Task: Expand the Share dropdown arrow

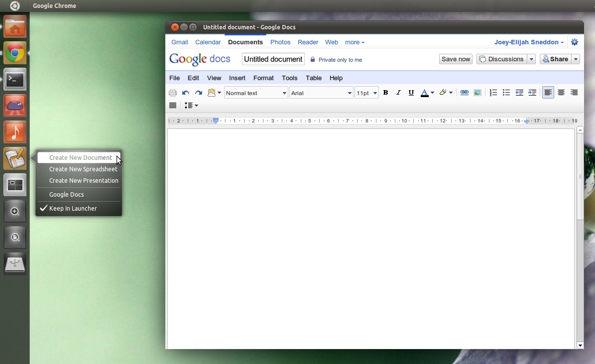Action: [x=576, y=59]
